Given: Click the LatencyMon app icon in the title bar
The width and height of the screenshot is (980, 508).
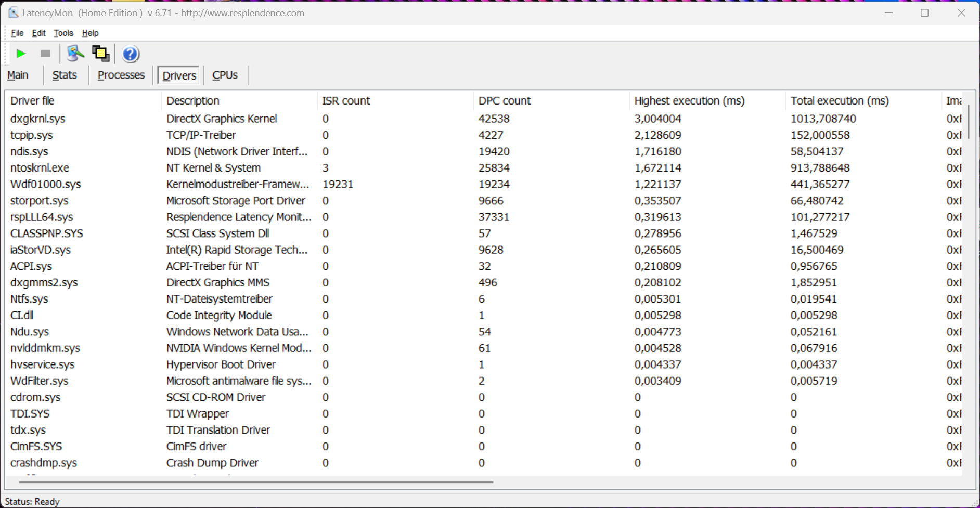Looking at the screenshot, I should coord(13,13).
